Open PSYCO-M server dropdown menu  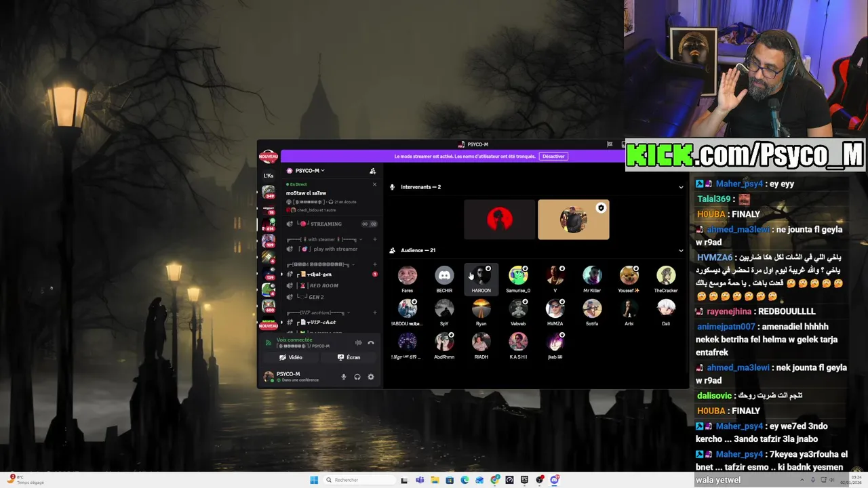pos(309,171)
